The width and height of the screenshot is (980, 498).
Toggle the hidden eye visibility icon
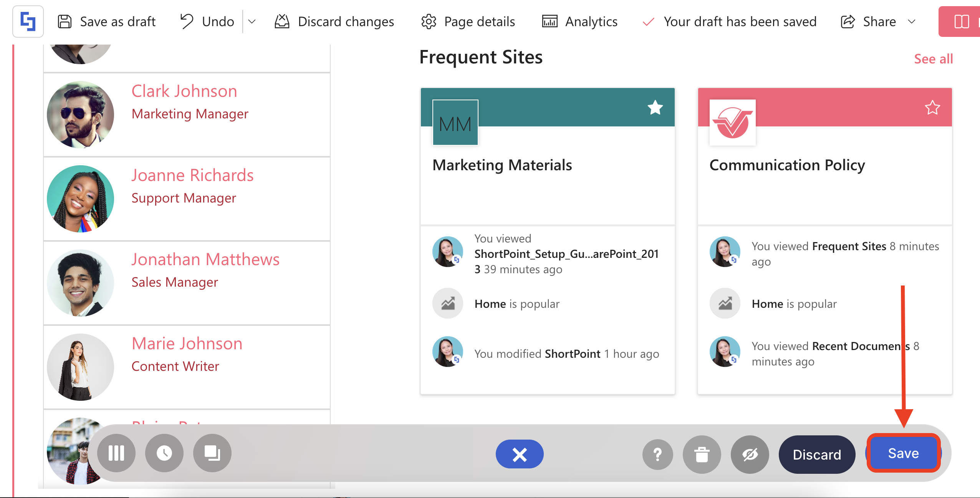tap(750, 455)
